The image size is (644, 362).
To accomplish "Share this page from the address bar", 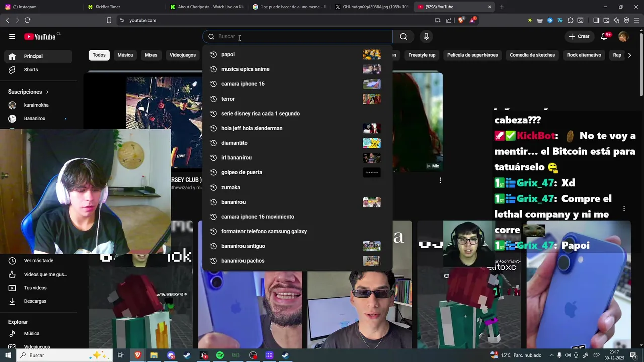I will click(448, 20).
